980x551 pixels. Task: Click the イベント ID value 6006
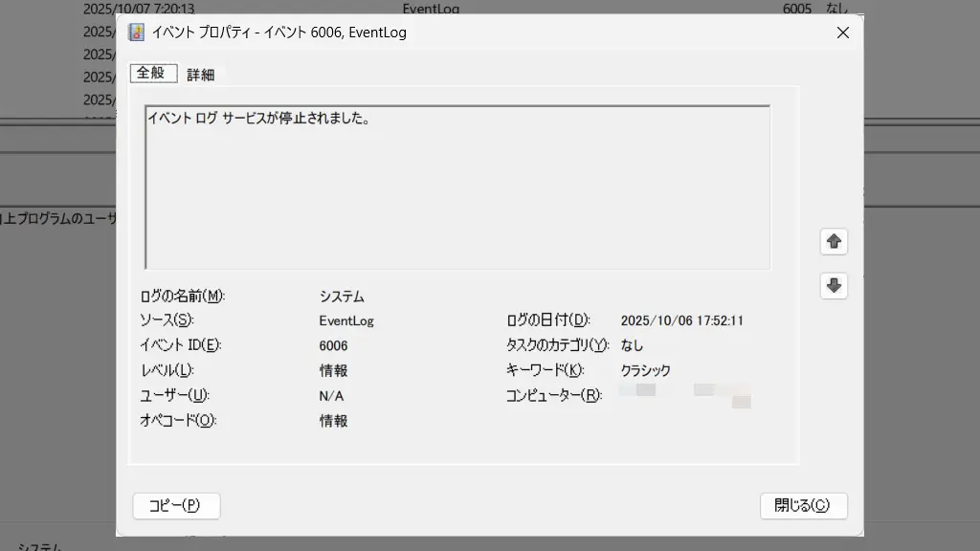click(334, 345)
